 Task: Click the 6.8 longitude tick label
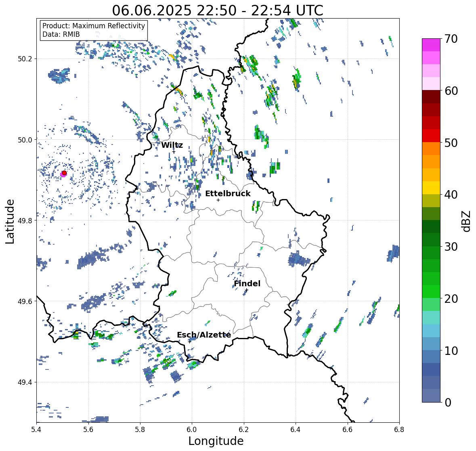tap(399, 430)
